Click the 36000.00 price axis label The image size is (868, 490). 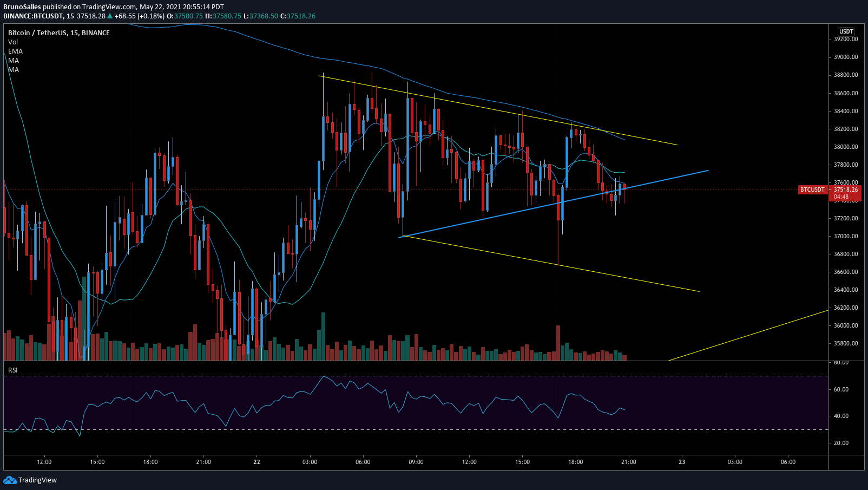pos(846,325)
